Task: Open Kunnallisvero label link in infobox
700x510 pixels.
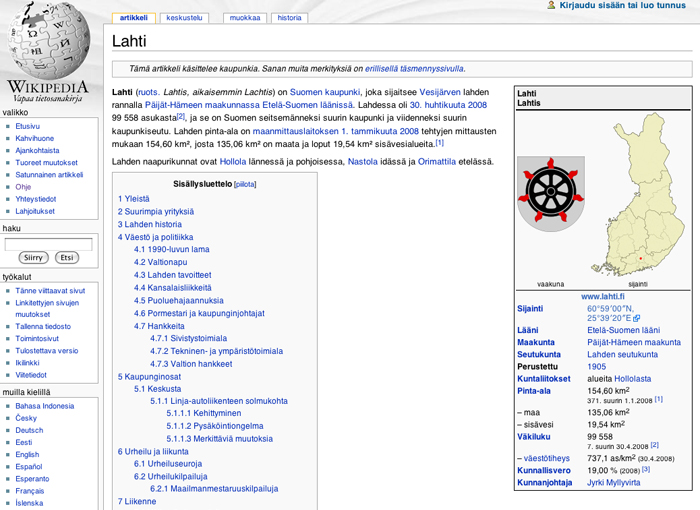Action: pyautogui.click(x=544, y=471)
